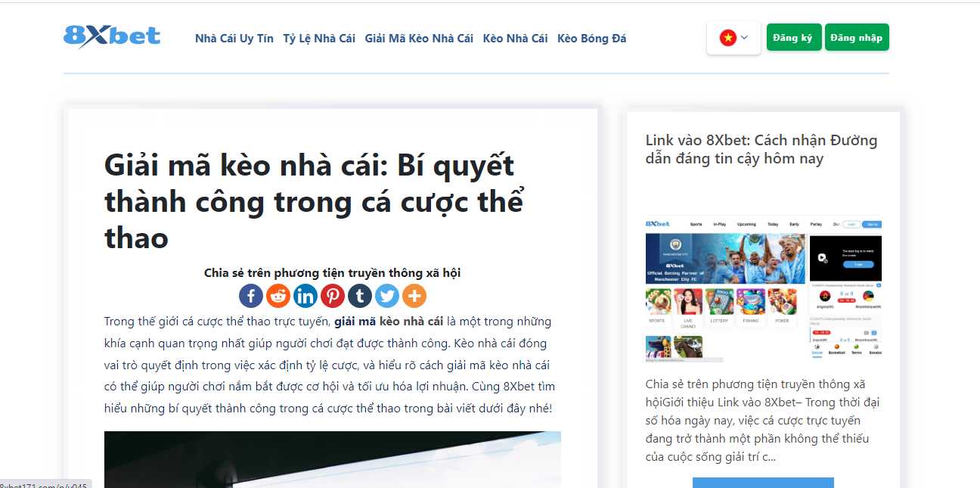Screen dimensions: 980x488
Task: Share the article on Reddit
Action: (x=278, y=296)
